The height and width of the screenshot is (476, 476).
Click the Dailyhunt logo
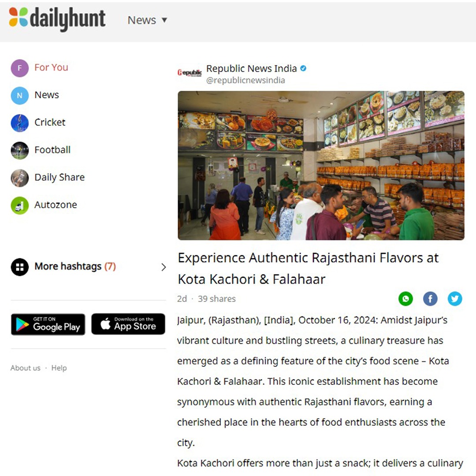[57, 19]
